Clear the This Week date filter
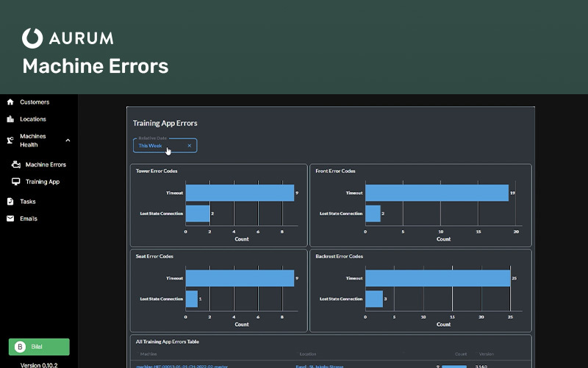The image size is (588, 368). tap(190, 146)
